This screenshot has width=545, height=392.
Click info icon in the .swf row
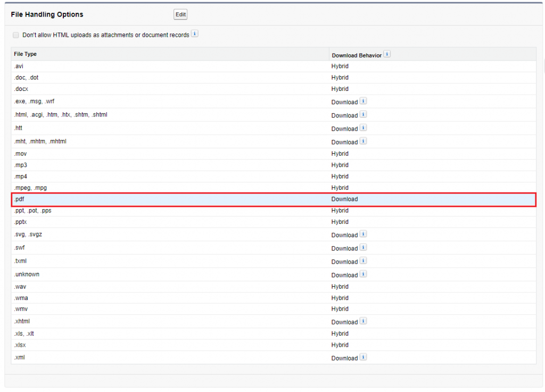pos(363,247)
